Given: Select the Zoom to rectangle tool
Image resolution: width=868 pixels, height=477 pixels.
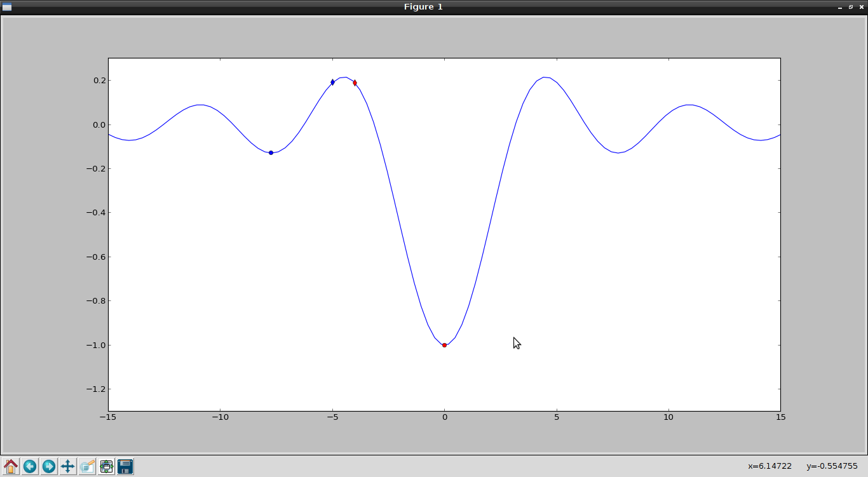Looking at the screenshot, I should (x=87, y=467).
